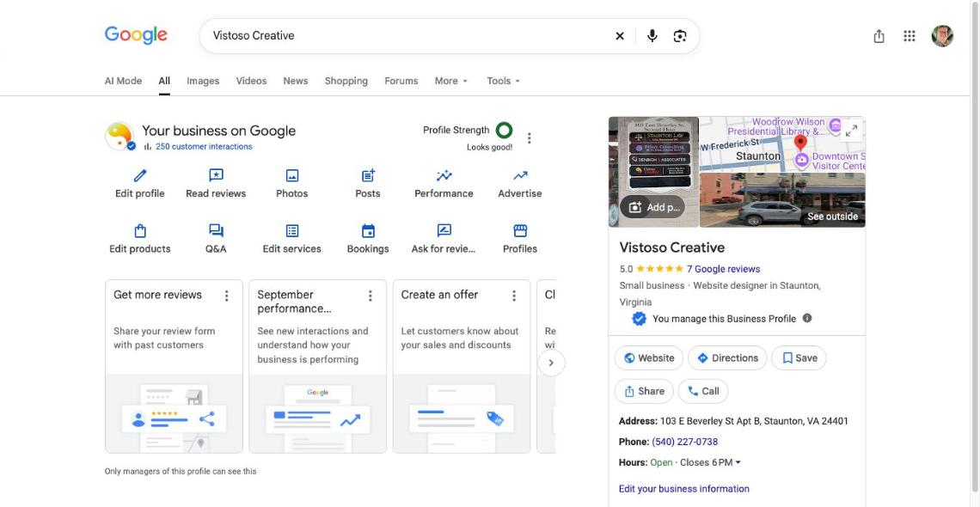The image size is (980, 507).
Task: Click See outside street view thumbnail
Action: click(782, 200)
